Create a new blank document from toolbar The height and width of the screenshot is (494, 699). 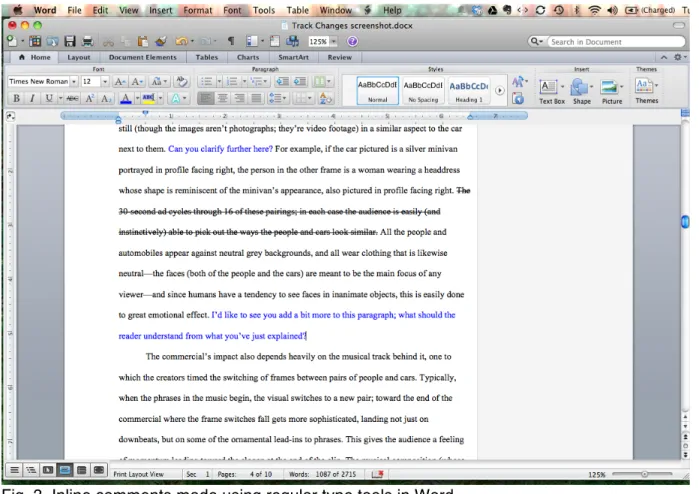[12, 41]
